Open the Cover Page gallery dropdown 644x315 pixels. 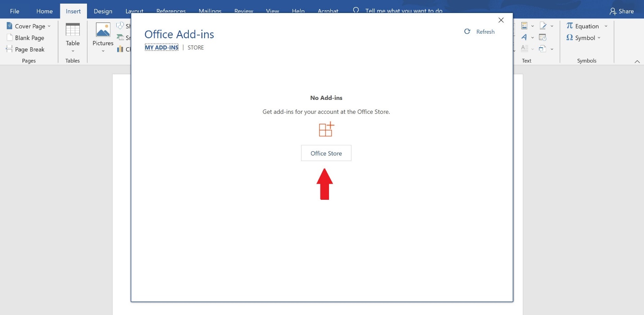point(28,26)
